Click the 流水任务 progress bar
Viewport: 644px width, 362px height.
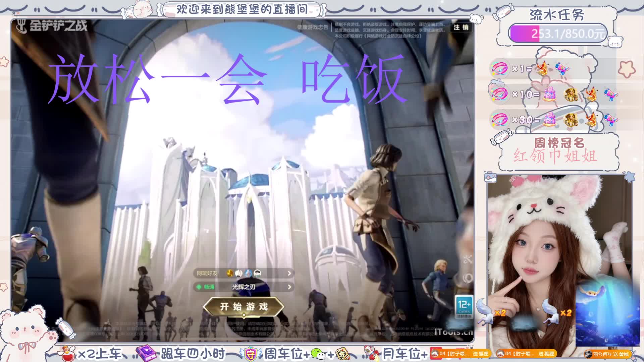[557, 34]
